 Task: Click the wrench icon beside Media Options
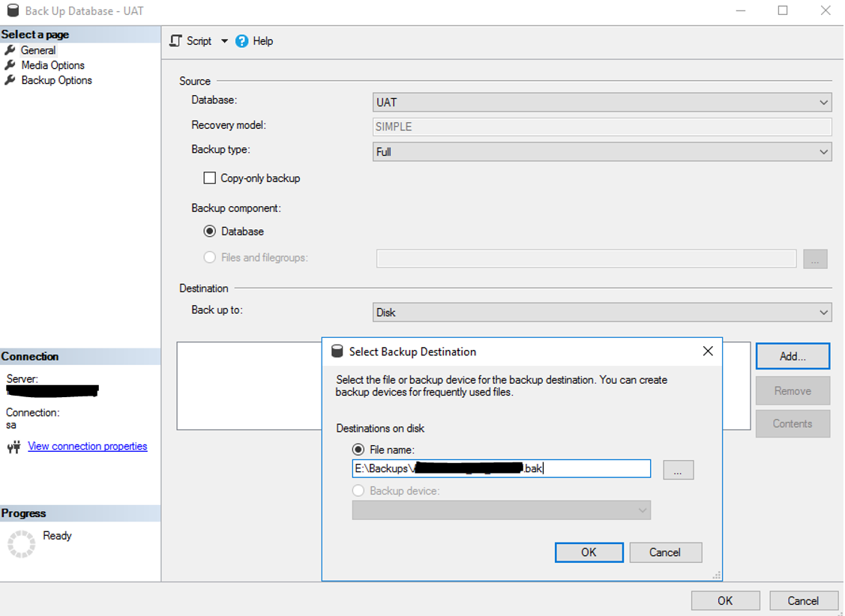pos(10,65)
